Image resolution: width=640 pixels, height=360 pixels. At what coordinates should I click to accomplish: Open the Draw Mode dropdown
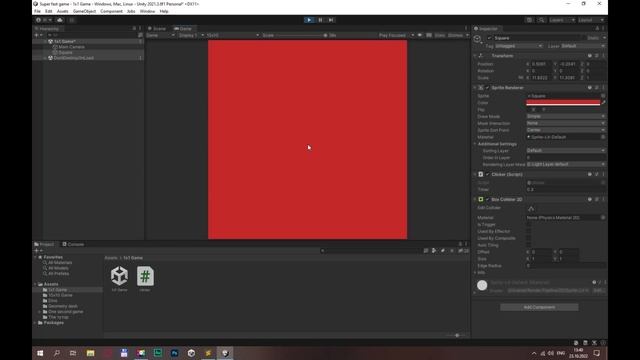[x=566, y=116]
